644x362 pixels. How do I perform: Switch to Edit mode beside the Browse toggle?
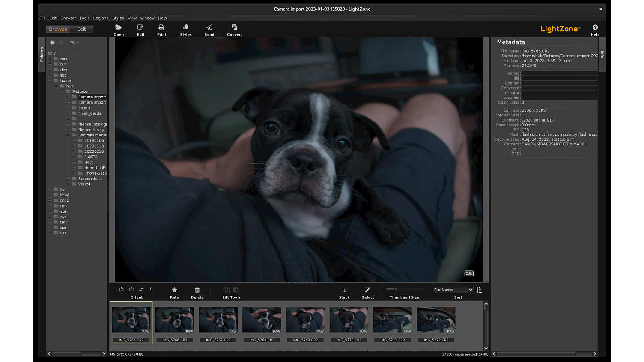[x=81, y=29]
